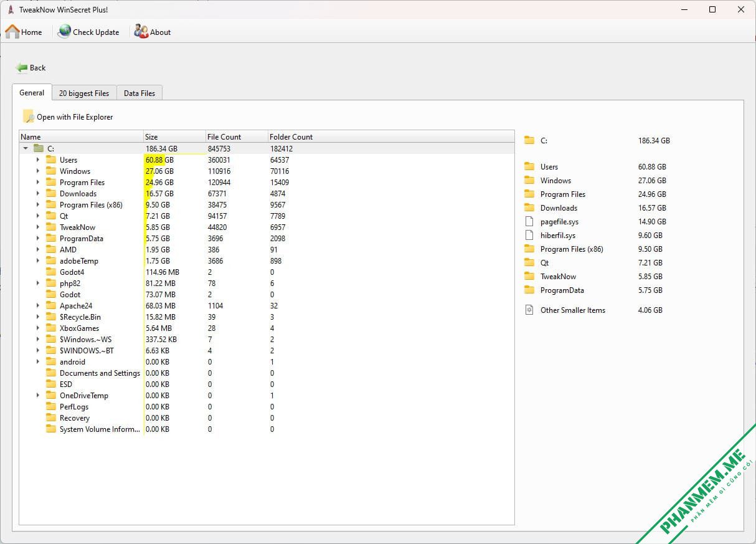
Task: Click the 114.96 MB Godot4 size cell
Action: pos(163,272)
